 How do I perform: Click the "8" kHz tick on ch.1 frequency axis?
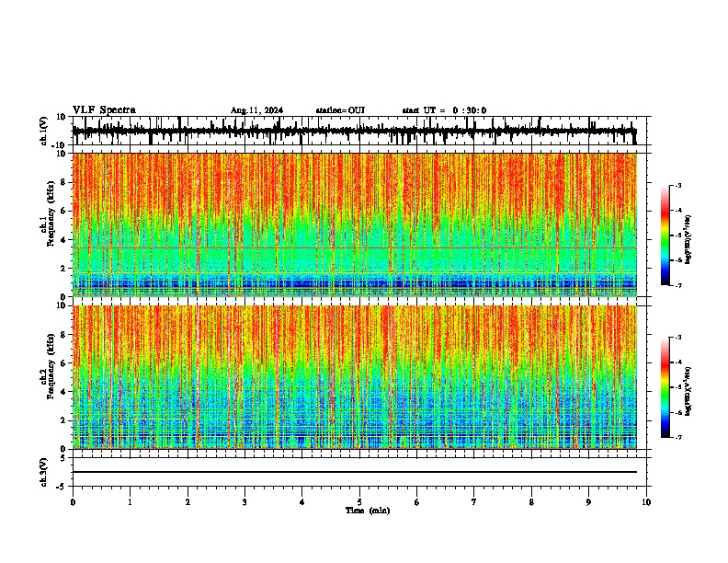coord(63,182)
